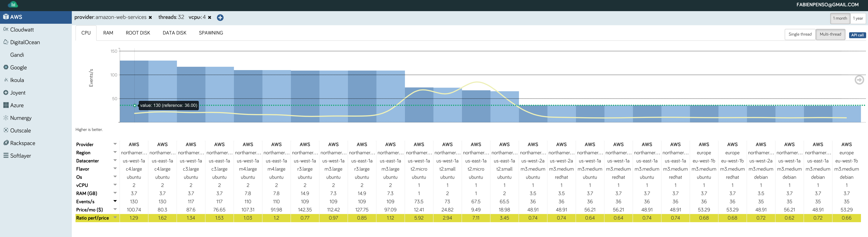Click the t2.micro us-west-1a flavor cell
The image size is (868, 237).
coord(419,169)
